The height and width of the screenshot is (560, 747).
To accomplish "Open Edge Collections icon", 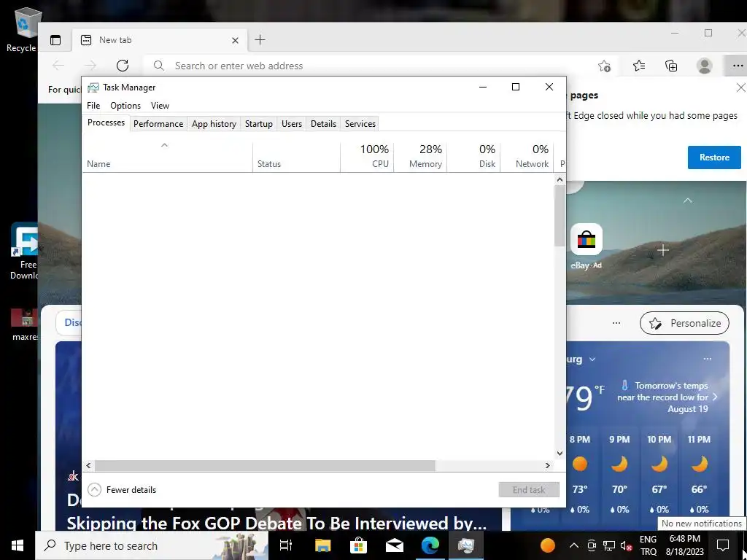I will pyautogui.click(x=671, y=66).
